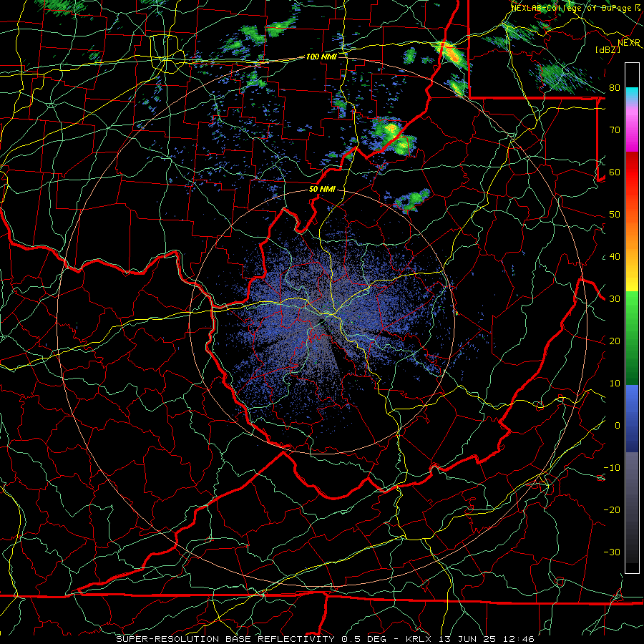
Task: Click the 0 value on dBZ scale
Action: (x=618, y=426)
